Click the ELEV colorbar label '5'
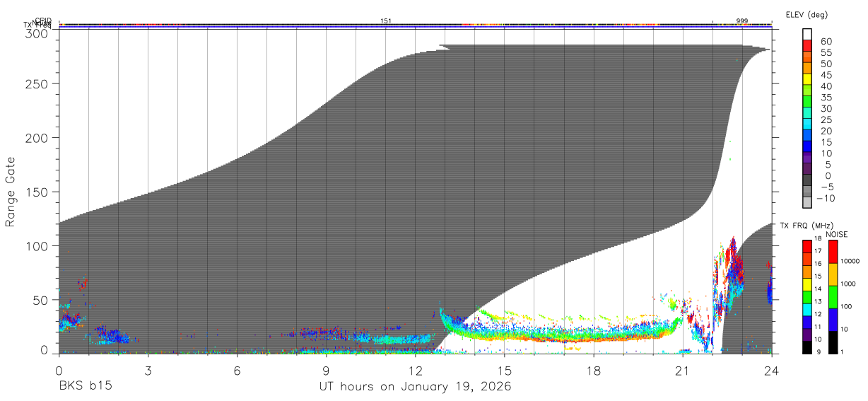 [x=828, y=165]
